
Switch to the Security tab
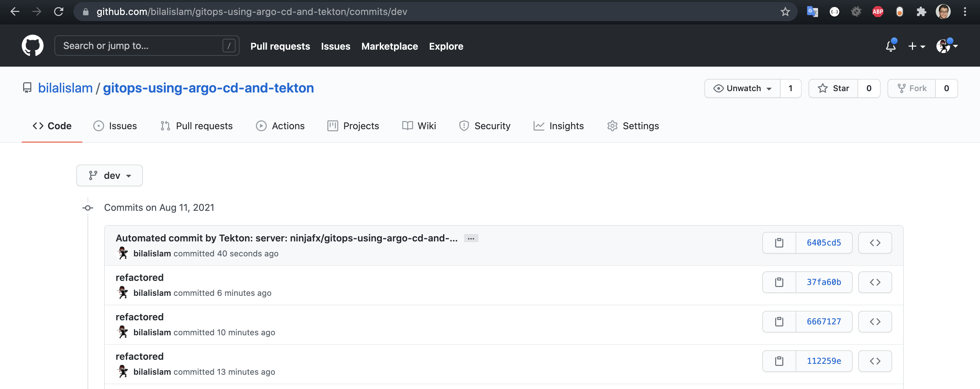tap(485, 126)
